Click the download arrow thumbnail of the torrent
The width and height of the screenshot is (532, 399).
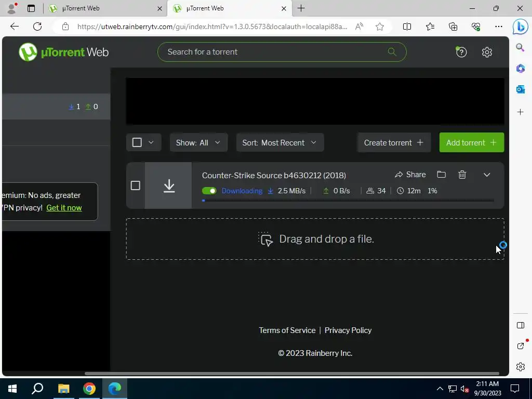tap(169, 185)
